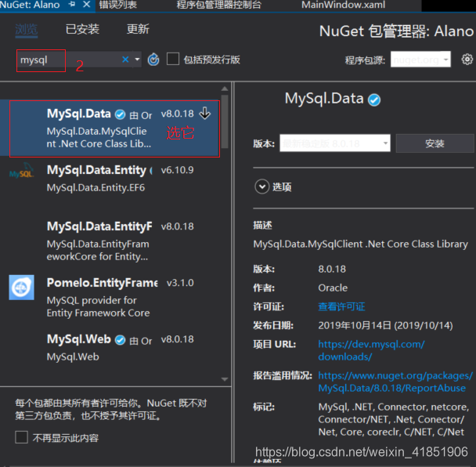Open the 错误列表 tab
Image resolution: width=476 pixels, height=467 pixels.
click(x=117, y=5)
